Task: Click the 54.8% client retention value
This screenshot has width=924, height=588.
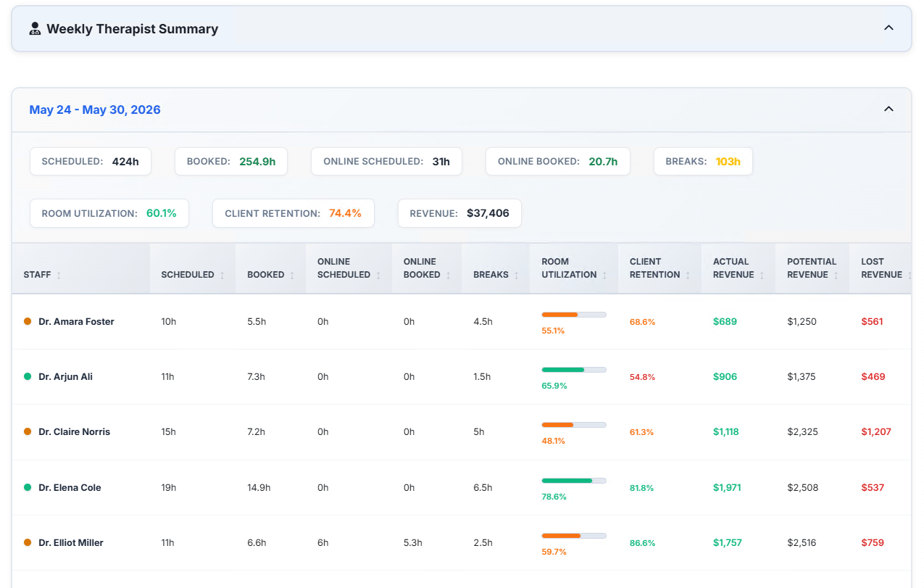Action: (x=642, y=377)
